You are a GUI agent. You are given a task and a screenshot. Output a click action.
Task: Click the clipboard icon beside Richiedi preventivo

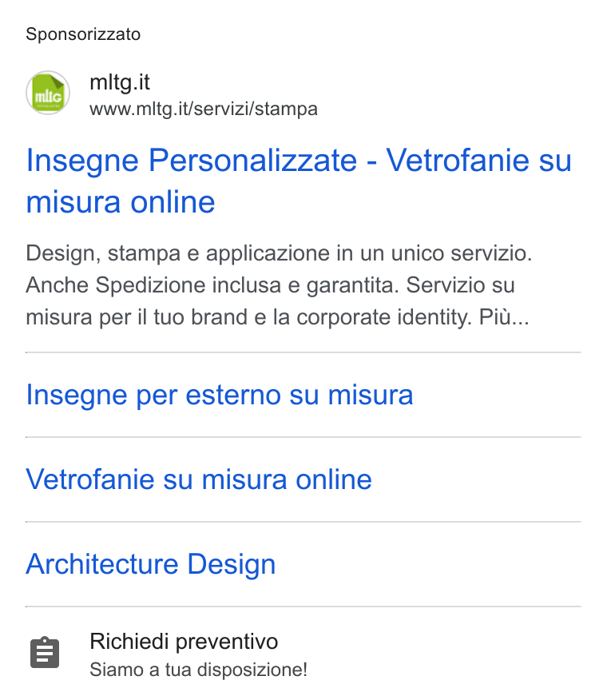coord(45,653)
